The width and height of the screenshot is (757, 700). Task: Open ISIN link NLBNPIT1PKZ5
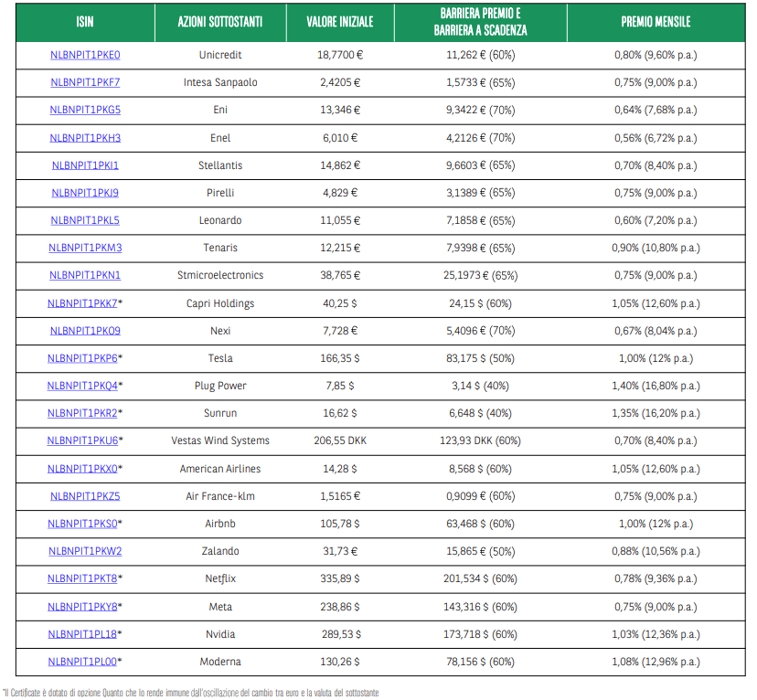point(85,496)
